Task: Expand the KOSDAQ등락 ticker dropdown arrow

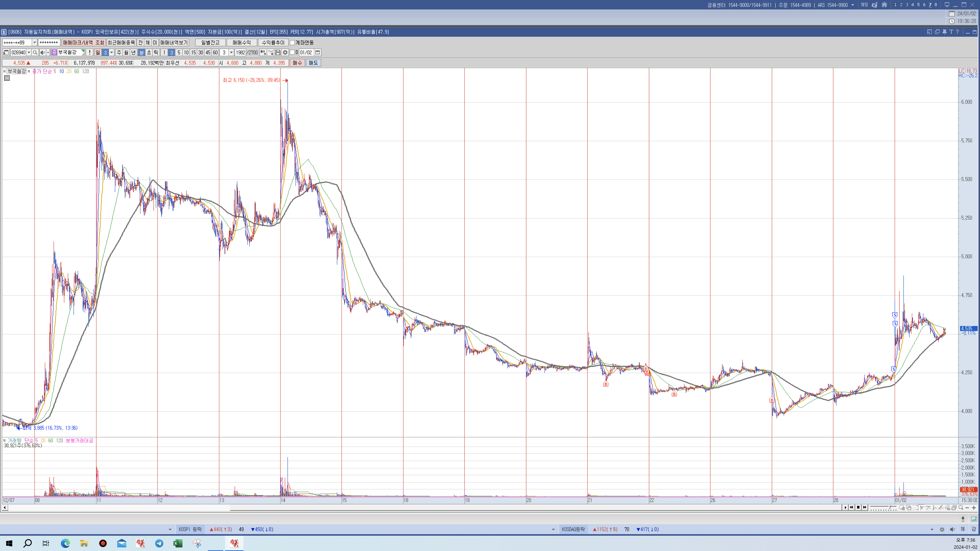Action: pyautogui.click(x=553, y=529)
